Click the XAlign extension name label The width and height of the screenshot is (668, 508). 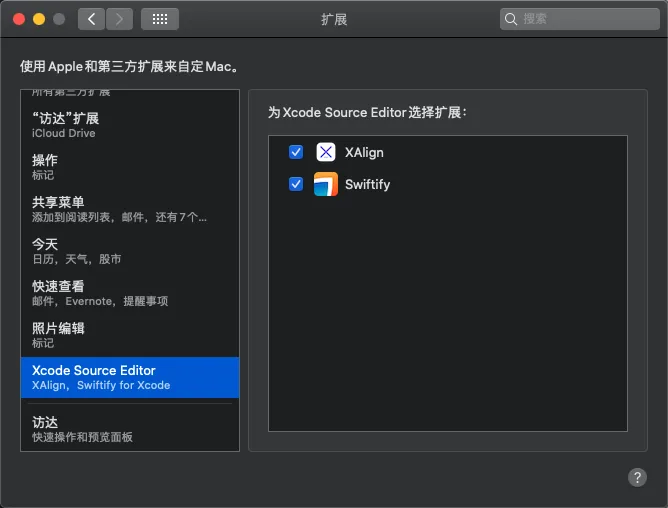(364, 152)
